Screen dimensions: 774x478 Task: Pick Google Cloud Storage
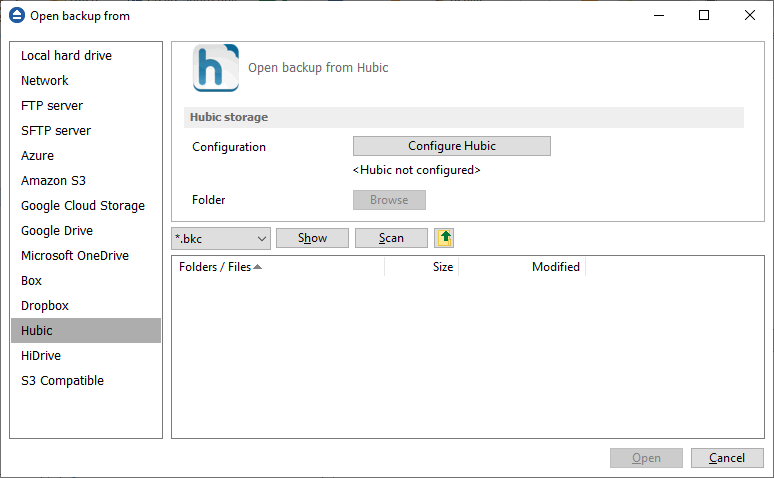pos(86,205)
